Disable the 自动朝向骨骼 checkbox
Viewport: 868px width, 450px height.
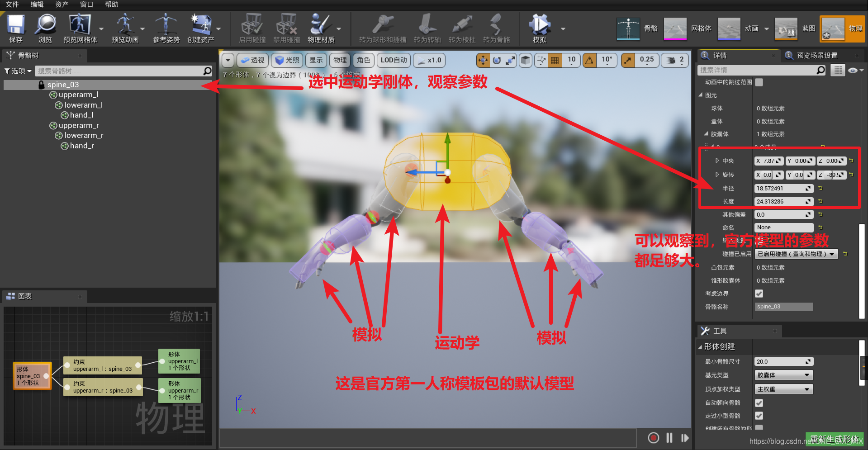click(x=759, y=403)
